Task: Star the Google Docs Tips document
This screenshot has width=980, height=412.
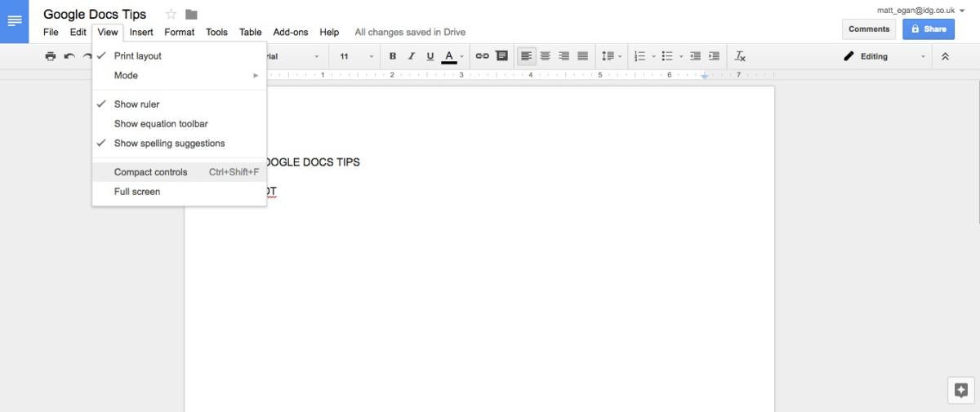Action: (171, 14)
